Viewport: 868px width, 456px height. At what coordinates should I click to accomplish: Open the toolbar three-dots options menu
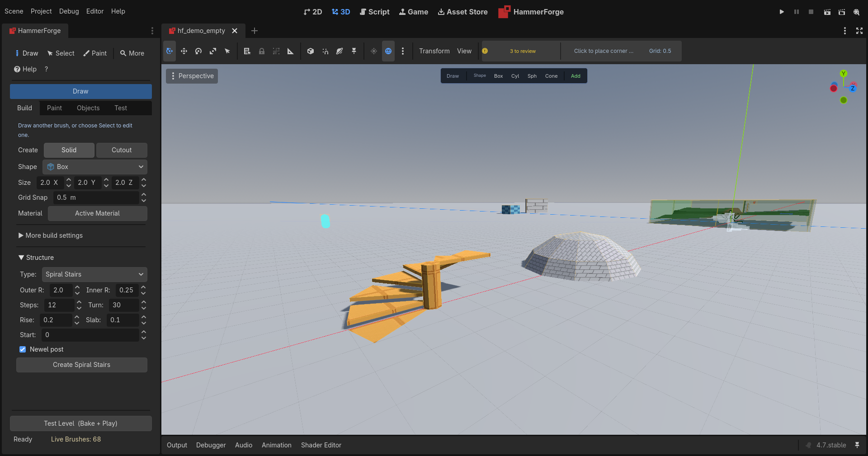tap(403, 51)
